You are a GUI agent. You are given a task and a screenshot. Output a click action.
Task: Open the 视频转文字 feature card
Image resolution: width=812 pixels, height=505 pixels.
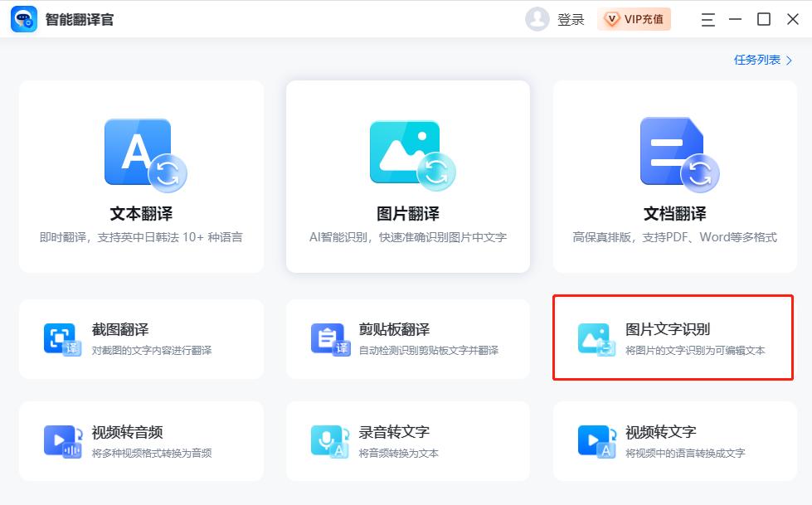click(x=673, y=441)
